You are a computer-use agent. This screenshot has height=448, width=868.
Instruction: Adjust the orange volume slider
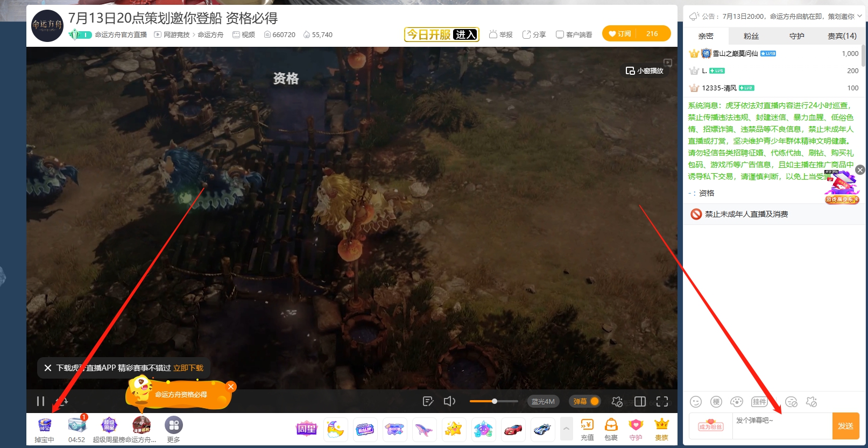pyautogui.click(x=493, y=401)
